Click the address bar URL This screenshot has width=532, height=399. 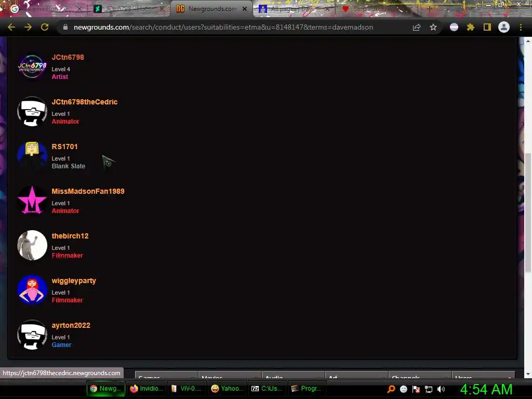coord(223,27)
